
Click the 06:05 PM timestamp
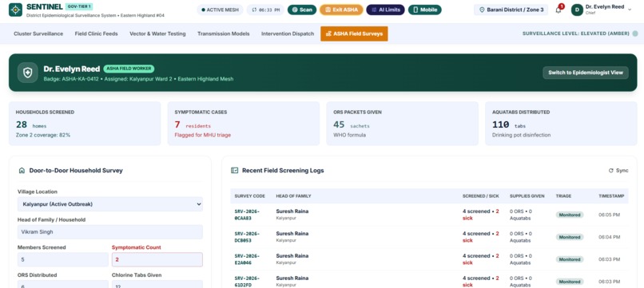click(x=609, y=215)
